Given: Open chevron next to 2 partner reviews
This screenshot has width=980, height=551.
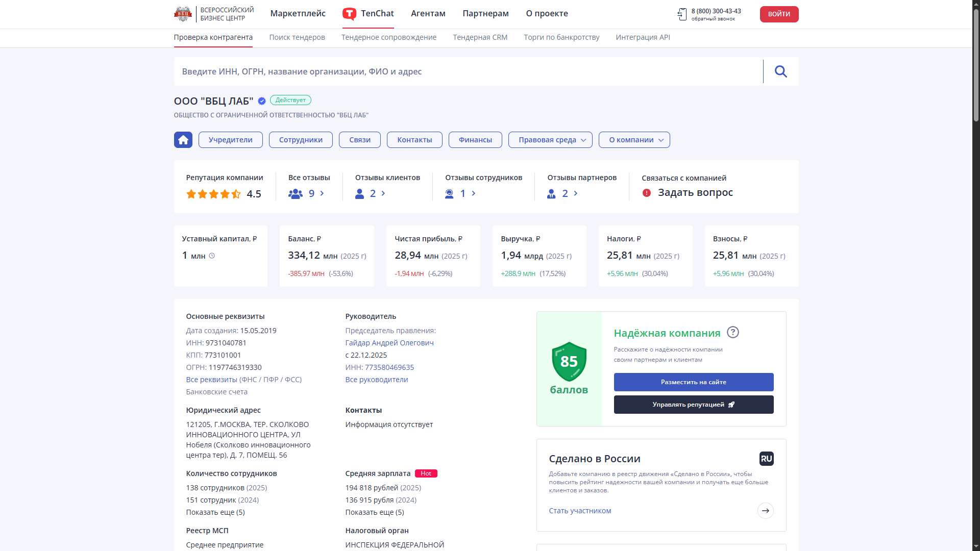Looking at the screenshot, I should coord(576,193).
